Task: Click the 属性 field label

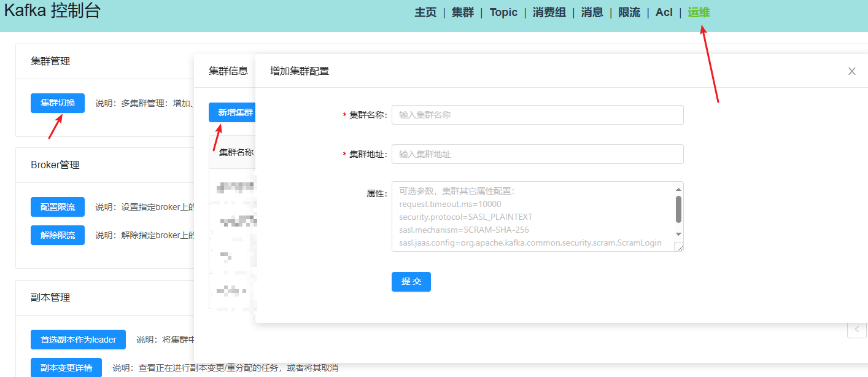Action: pyautogui.click(x=377, y=193)
